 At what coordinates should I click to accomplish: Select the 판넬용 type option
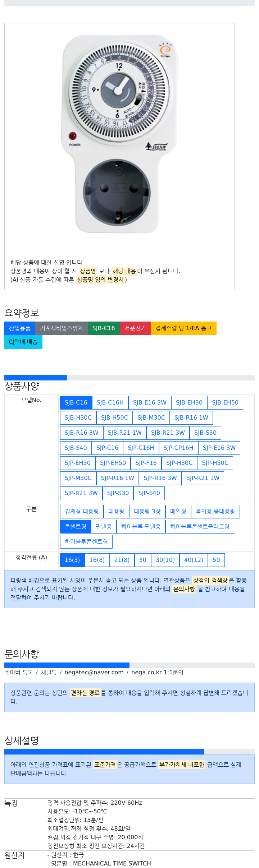coord(104,527)
